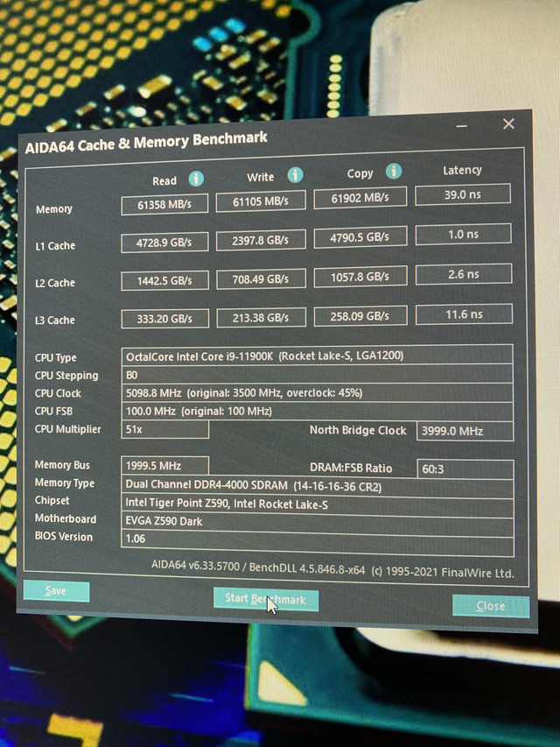Click the Chipset field Intel Tiger Point Z590
The height and width of the screenshot is (747, 560).
pyautogui.click(x=318, y=504)
